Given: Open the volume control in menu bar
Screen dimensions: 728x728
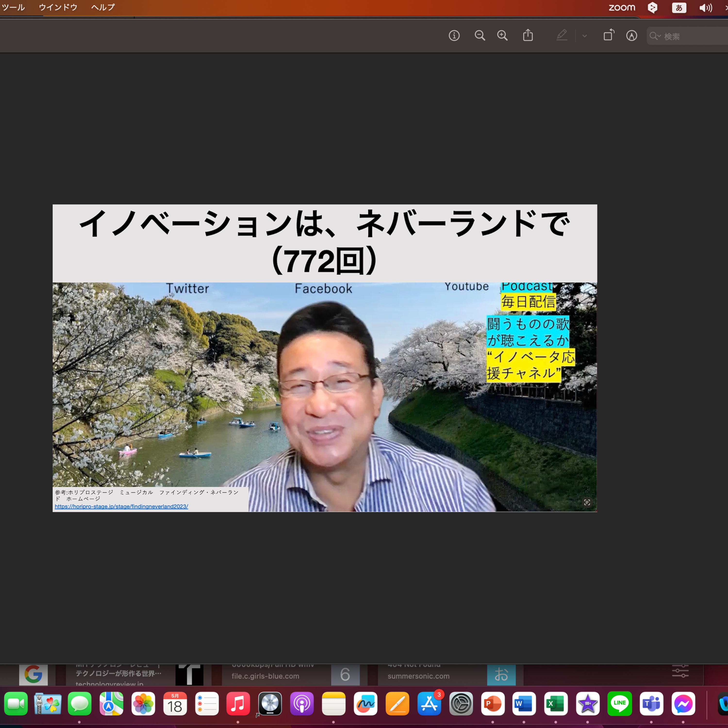Looking at the screenshot, I should [x=705, y=8].
